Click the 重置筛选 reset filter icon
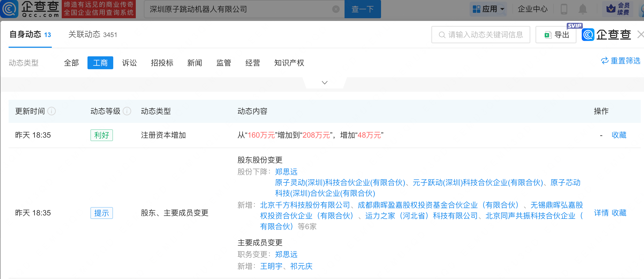Image resolution: width=644 pixels, height=279 pixels. pos(605,61)
